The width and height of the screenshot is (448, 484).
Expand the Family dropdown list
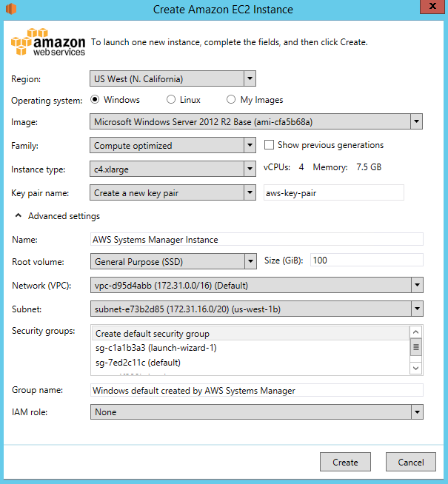click(x=249, y=146)
